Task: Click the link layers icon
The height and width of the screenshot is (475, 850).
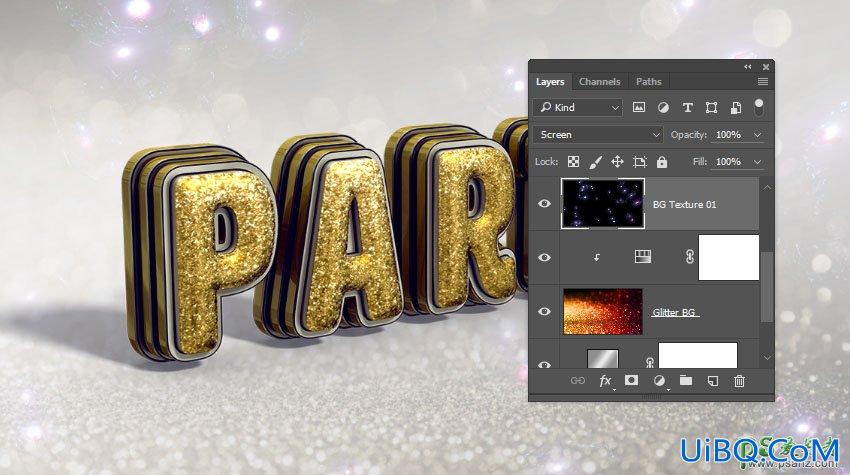Action: point(577,381)
